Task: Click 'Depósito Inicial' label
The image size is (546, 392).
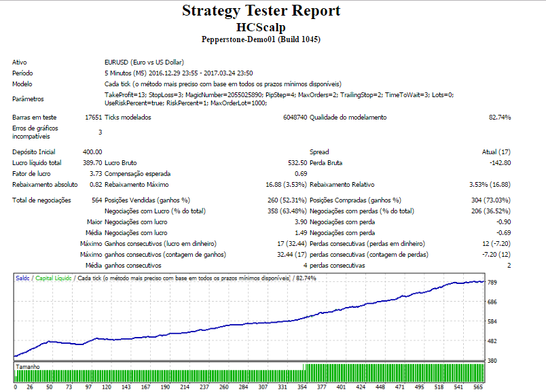Action: coord(34,152)
